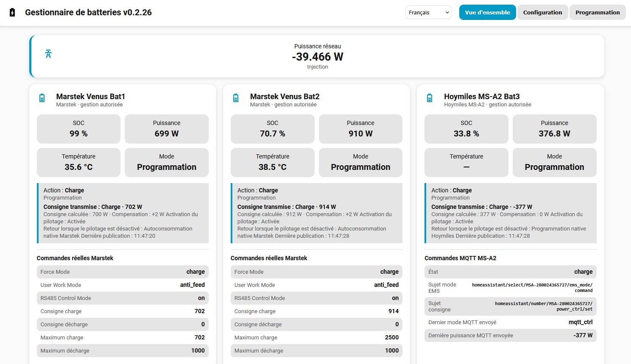Click Bat1 Force Mode charge row
This screenshot has height=364, width=631.
(x=123, y=272)
